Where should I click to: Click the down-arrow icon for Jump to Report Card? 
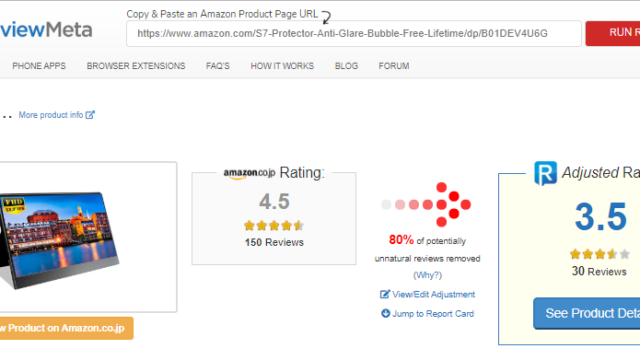click(x=385, y=313)
